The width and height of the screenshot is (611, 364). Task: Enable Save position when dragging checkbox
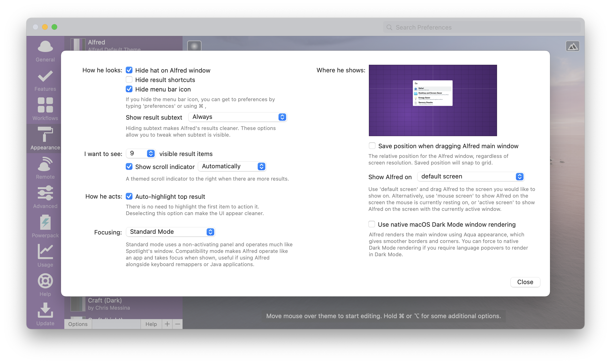pos(372,146)
